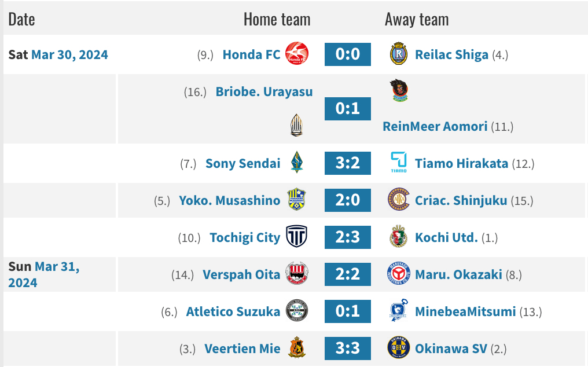Click the Maru. Okazaki emblem
This screenshot has height=367, width=588.
(399, 274)
